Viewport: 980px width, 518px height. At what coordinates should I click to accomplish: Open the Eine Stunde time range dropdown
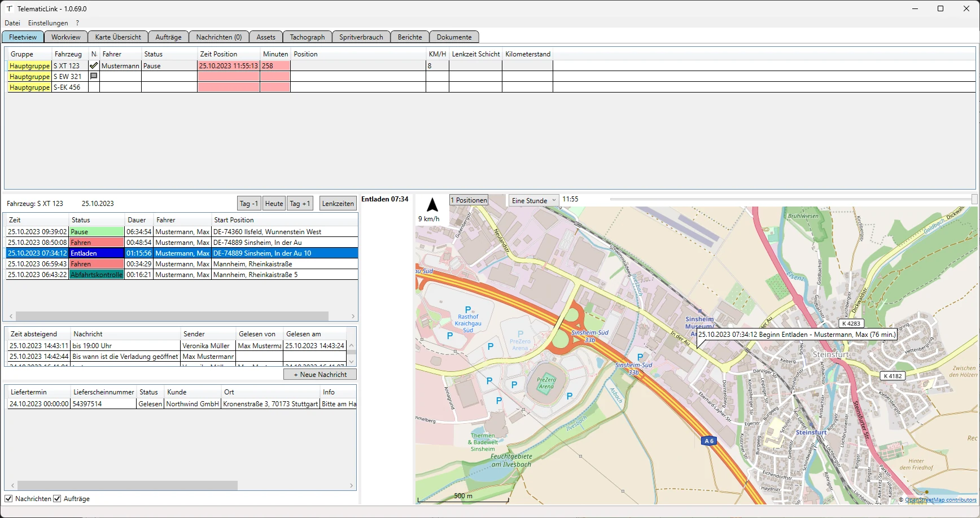[x=533, y=200]
